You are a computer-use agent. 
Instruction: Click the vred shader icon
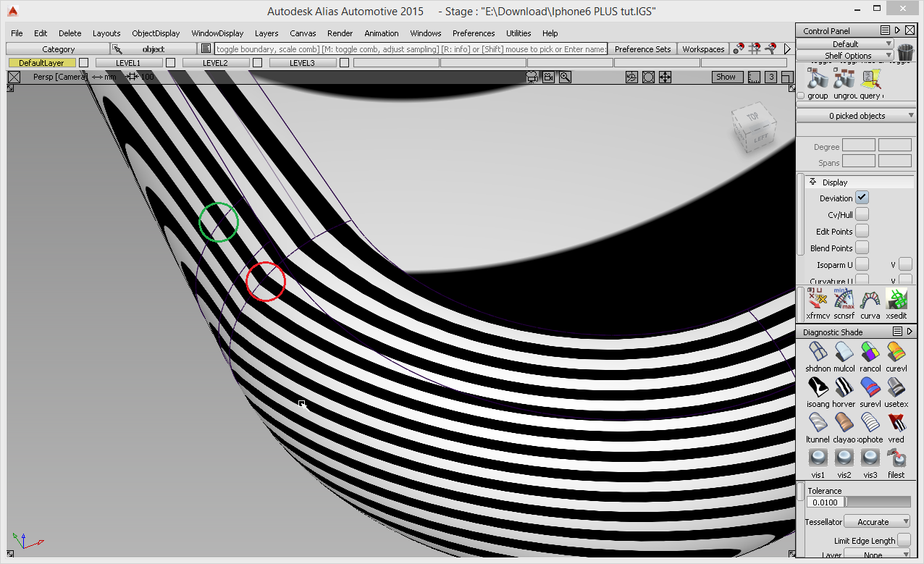(896, 423)
